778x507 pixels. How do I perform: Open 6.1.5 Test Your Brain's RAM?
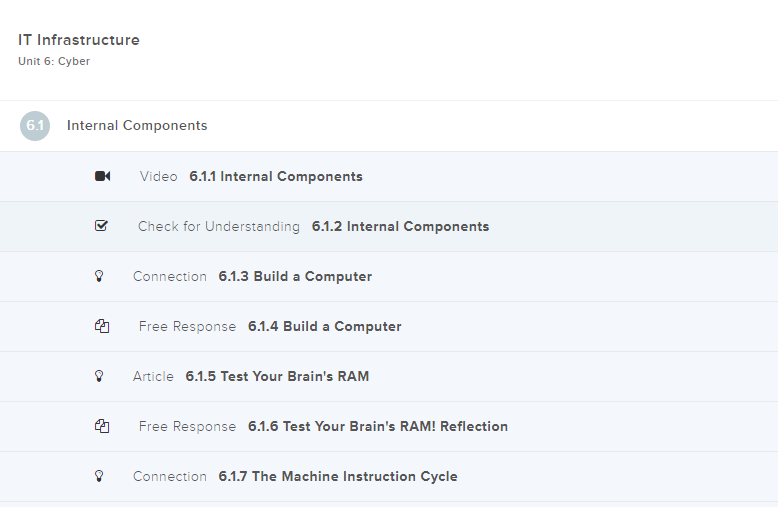pyautogui.click(x=277, y=377)
